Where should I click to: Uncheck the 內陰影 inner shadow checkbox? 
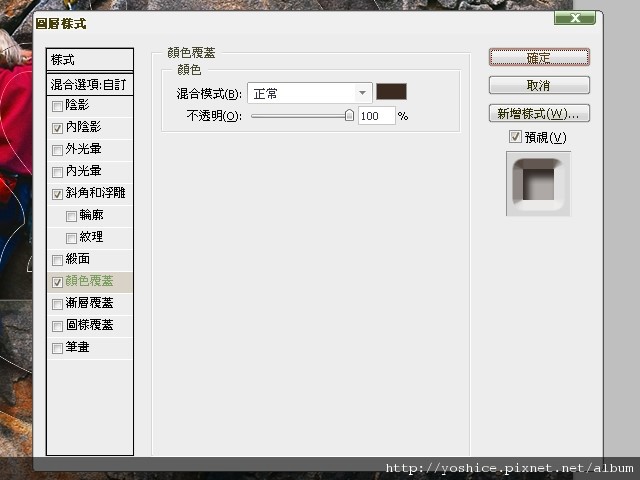click(x=57, y=128)
